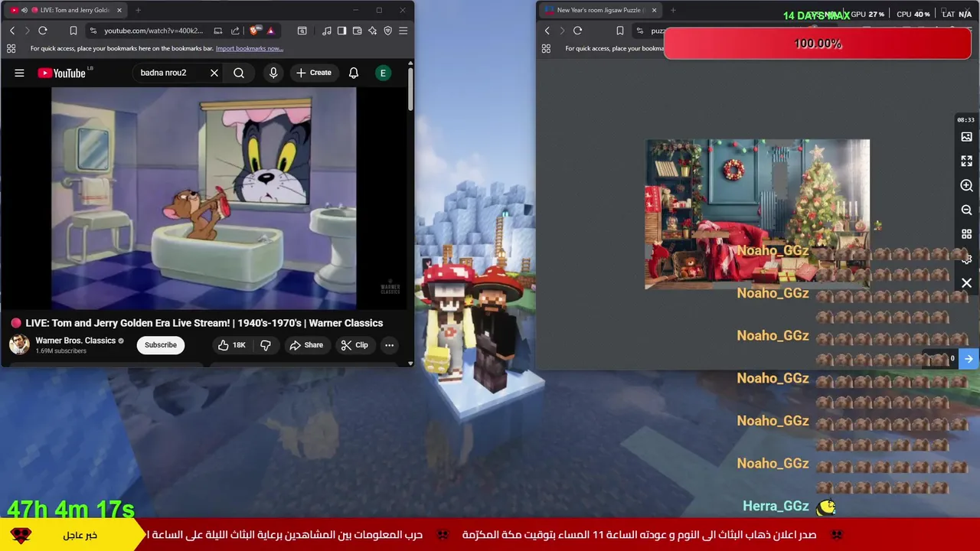Toggle the browser sidebar panel

341,31
